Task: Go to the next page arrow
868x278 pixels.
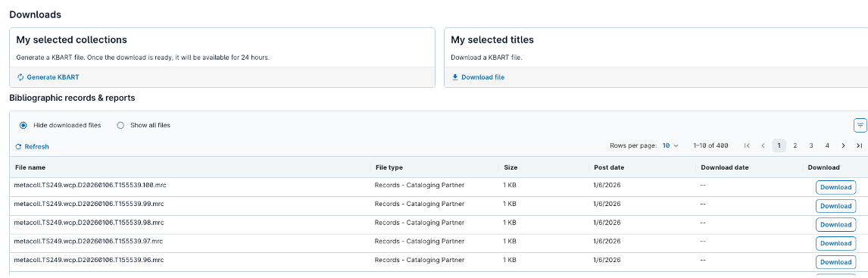Action: [843, 145]
